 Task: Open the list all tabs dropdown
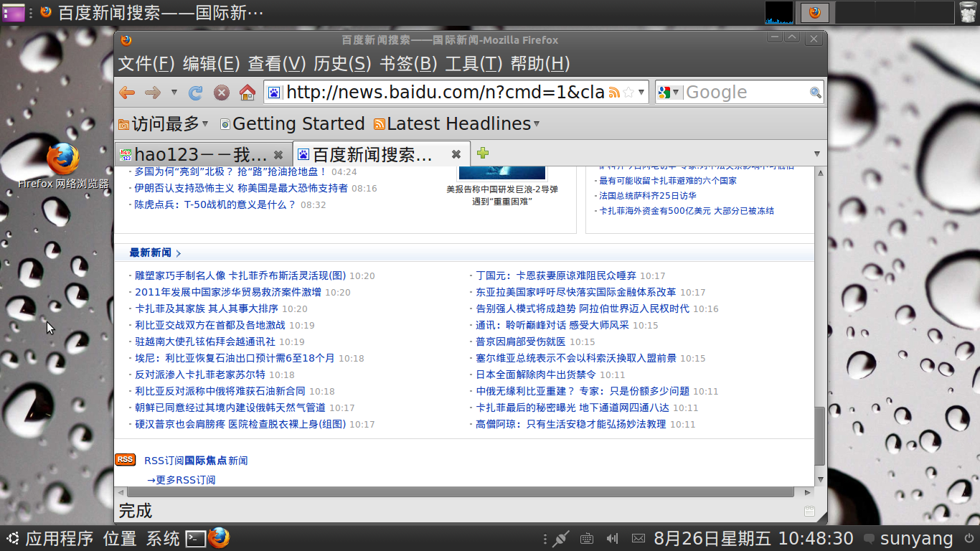(817, 154)
